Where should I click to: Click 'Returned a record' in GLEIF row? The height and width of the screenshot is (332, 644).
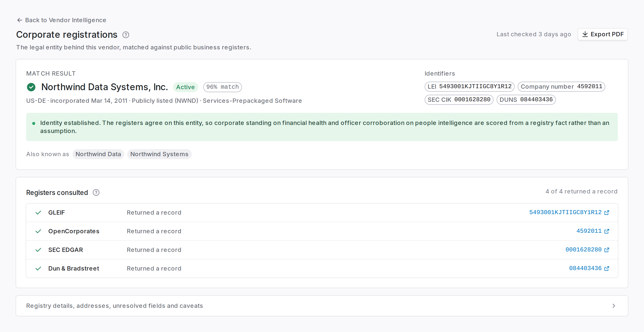pyautogui.click(x=154, y=213)
